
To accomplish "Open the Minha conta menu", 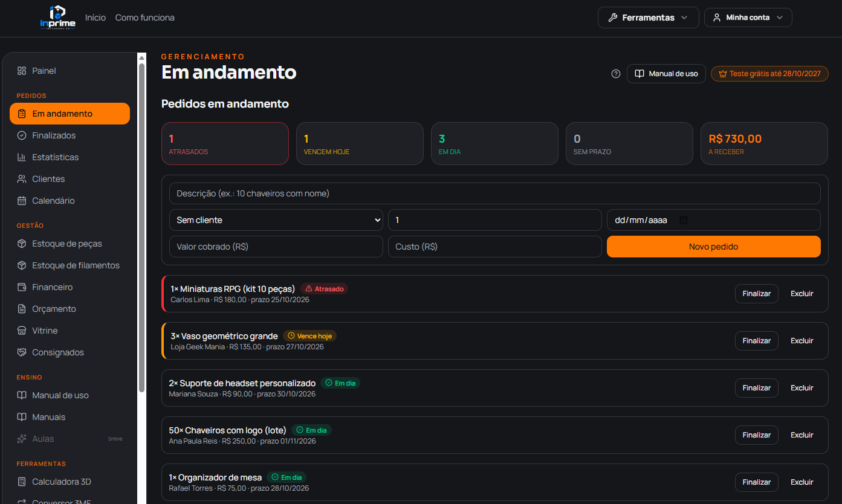I will point(748,18).
